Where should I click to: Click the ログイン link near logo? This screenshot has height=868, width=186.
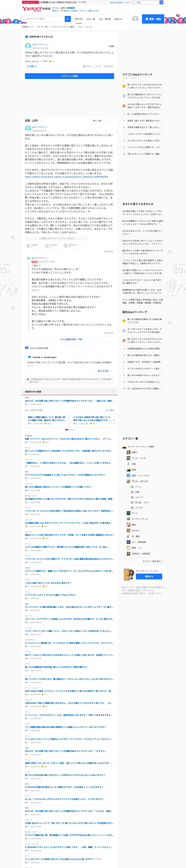tap(56, 11)
